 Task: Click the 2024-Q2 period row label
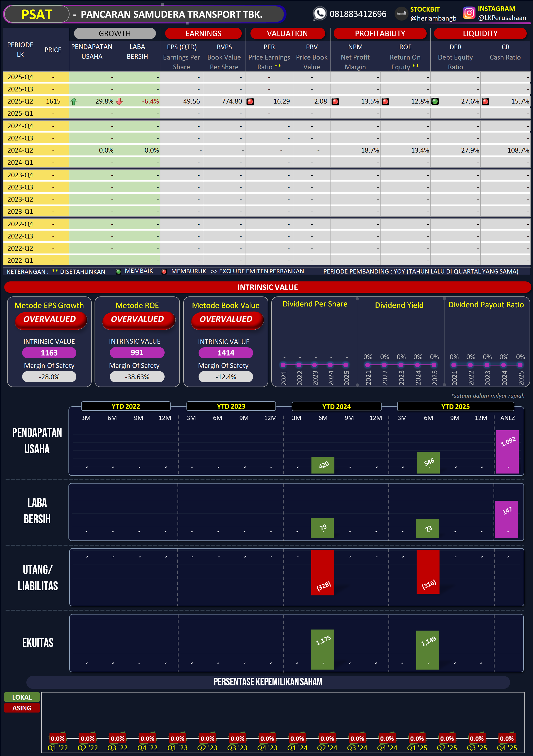[x=20, y=150]
